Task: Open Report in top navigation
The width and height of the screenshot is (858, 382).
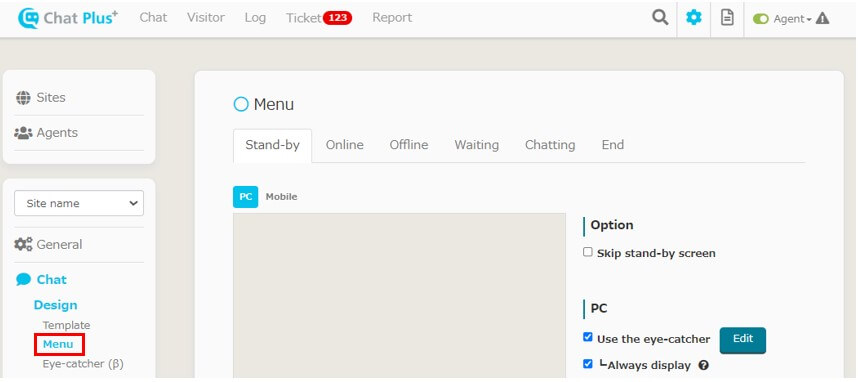Action: point(392,18)
